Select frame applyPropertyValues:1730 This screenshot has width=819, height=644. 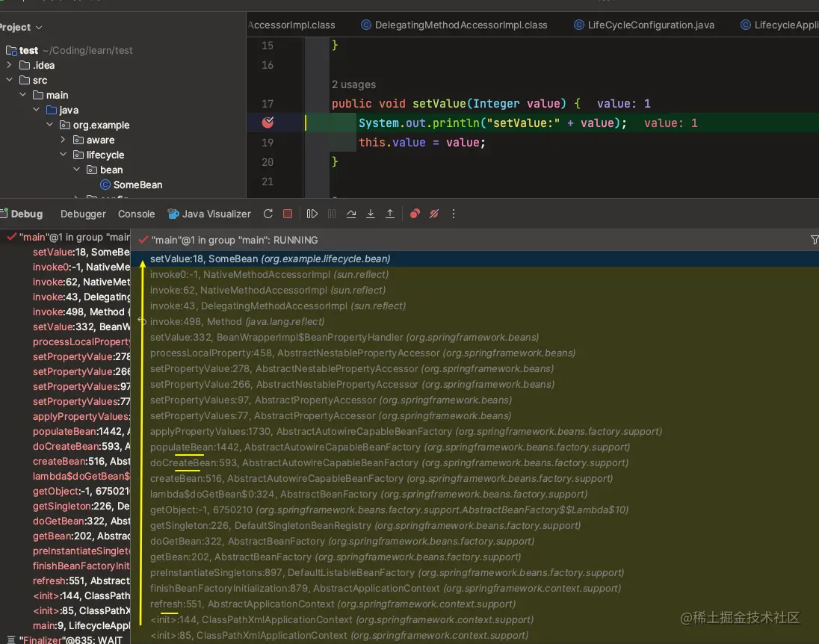tap(475, 431)
